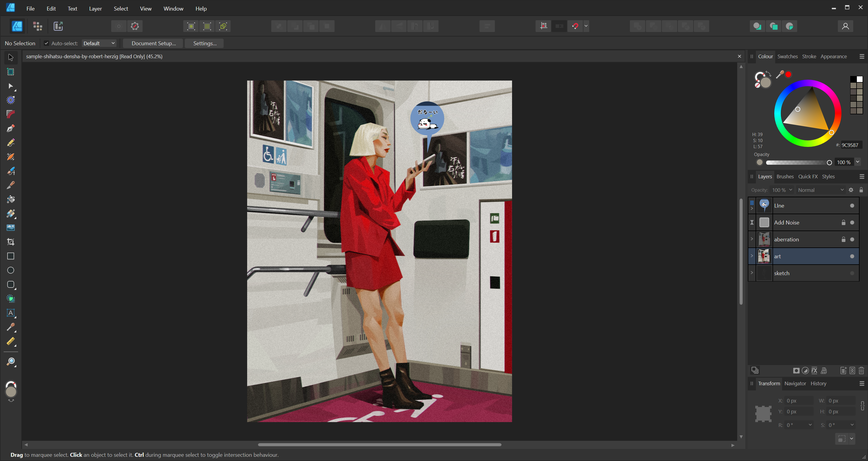Switch to the Swatches tab
Viewport: 868px width, 461px height.
click(787, 56)
